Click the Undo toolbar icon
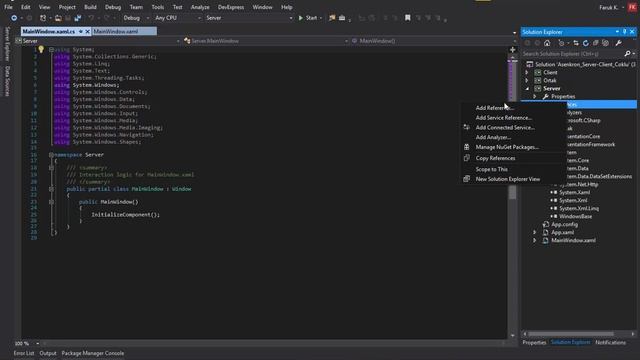The image size is (640, 360). click(x=91, y=18)
